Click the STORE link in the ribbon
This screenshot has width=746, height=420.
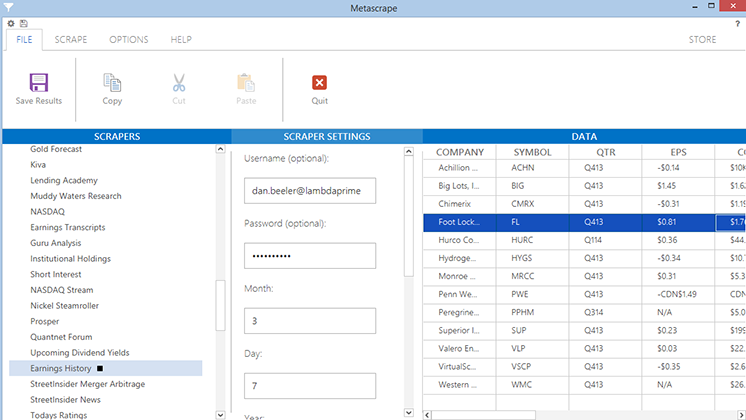tap(702, 40)
